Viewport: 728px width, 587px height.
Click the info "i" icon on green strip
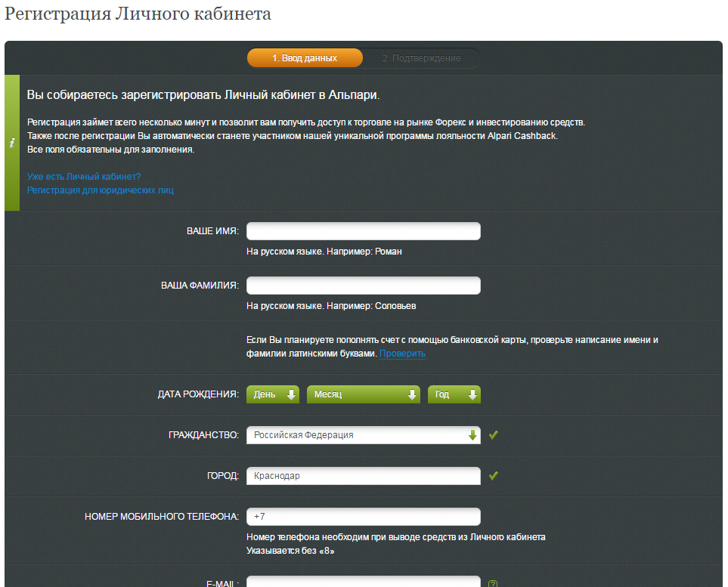click(12, 143)
